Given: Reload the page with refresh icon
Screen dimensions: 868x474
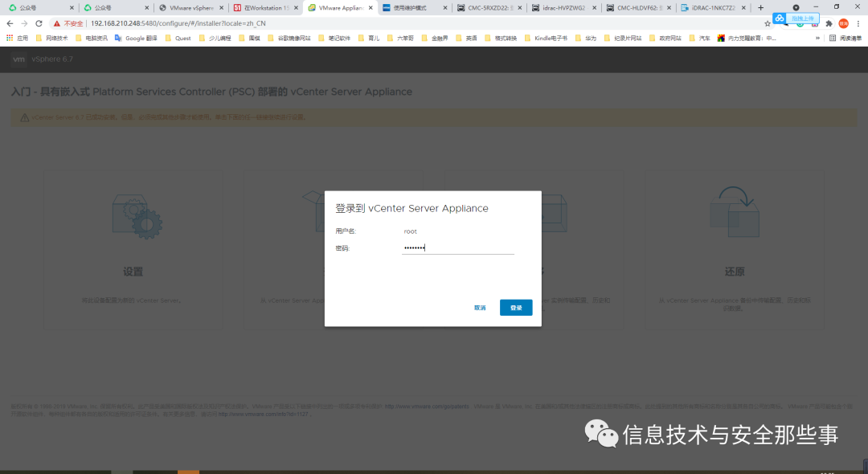Looking at the screenshot, I should coord(39,23).
